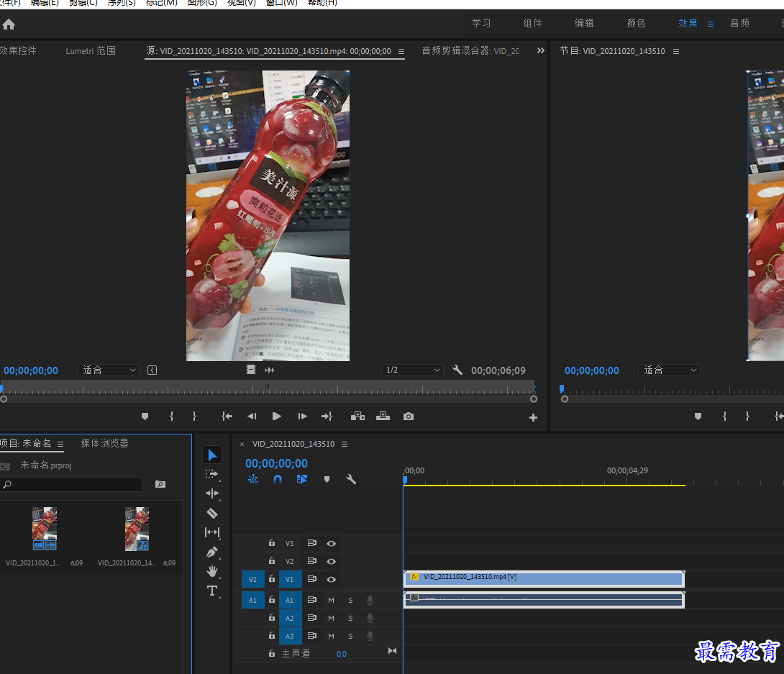The height and width of the screenshot is (674, 784).
Task: Step forward one frame in source monitor
Action: pyautogui.click(x=303, y=416)
